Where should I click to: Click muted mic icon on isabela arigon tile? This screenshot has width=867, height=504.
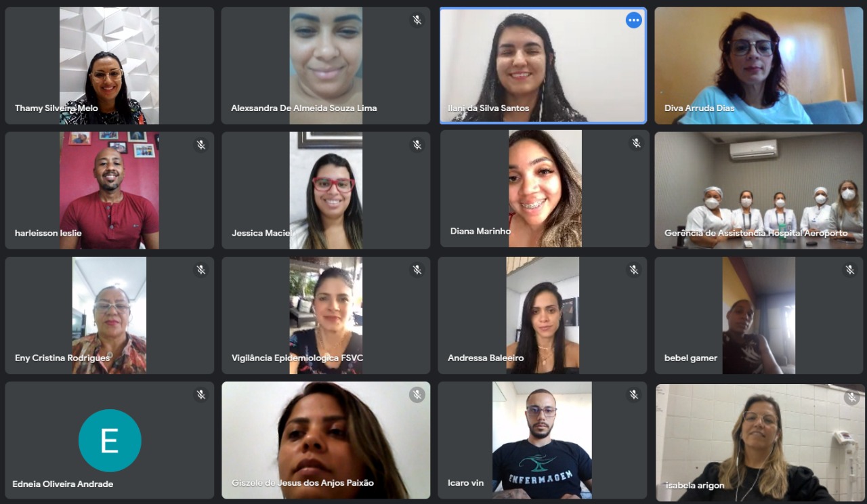(x=851, y=398)
